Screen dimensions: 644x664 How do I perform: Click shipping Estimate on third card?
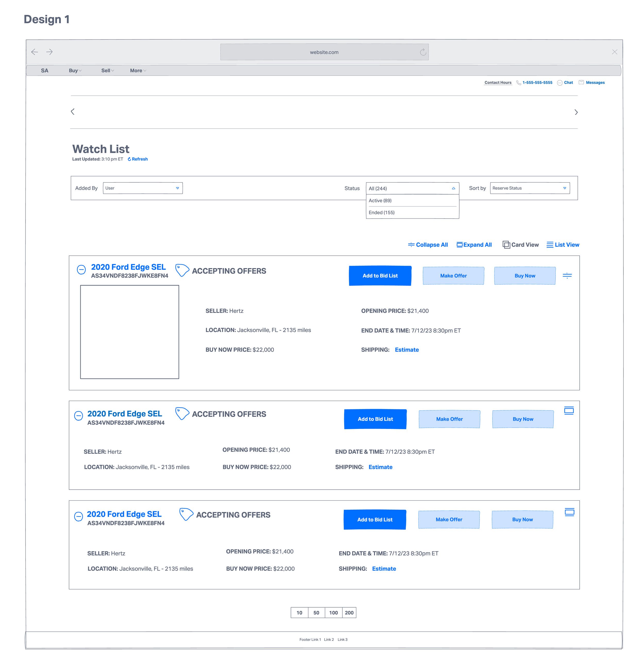384,568
